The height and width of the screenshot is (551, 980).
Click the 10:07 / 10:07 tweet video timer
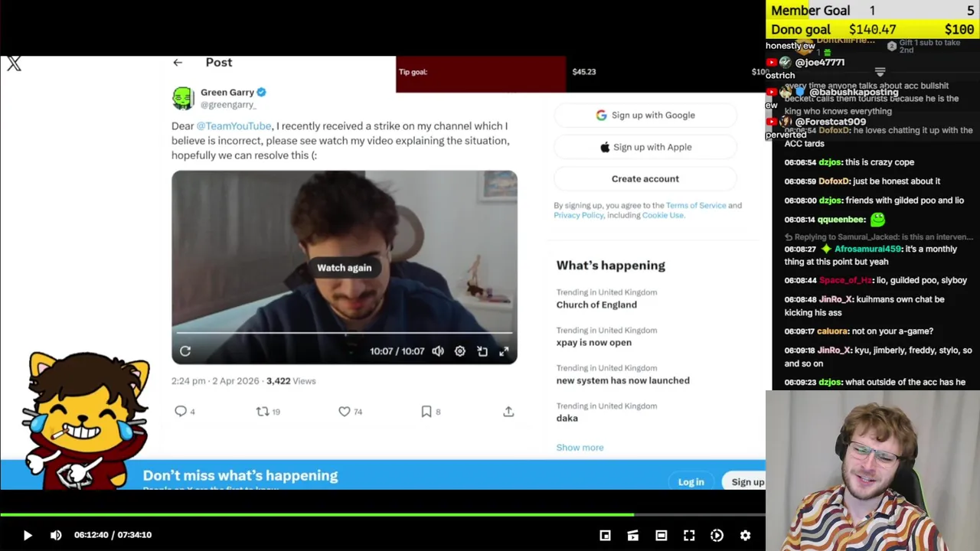click(x=397, y=351)
